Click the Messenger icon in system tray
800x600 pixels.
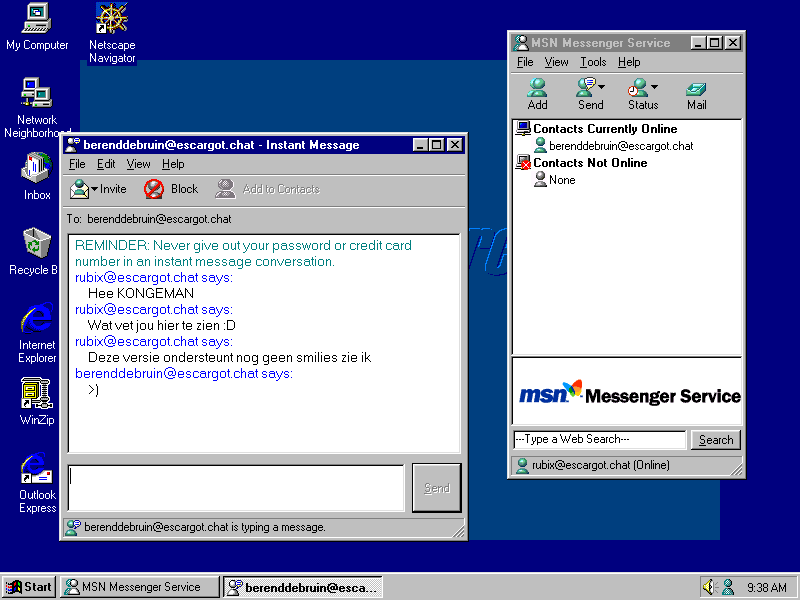point(728,587)
